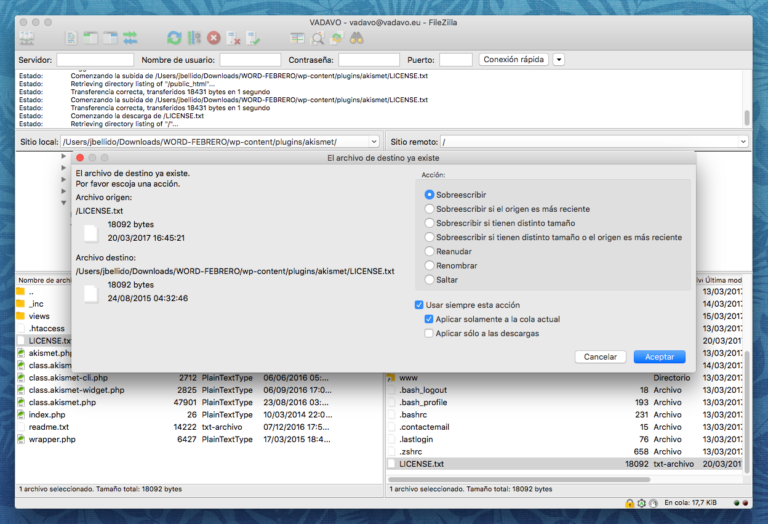
Task: Open the directory listing filters icon
Action: tap(297, 38)
